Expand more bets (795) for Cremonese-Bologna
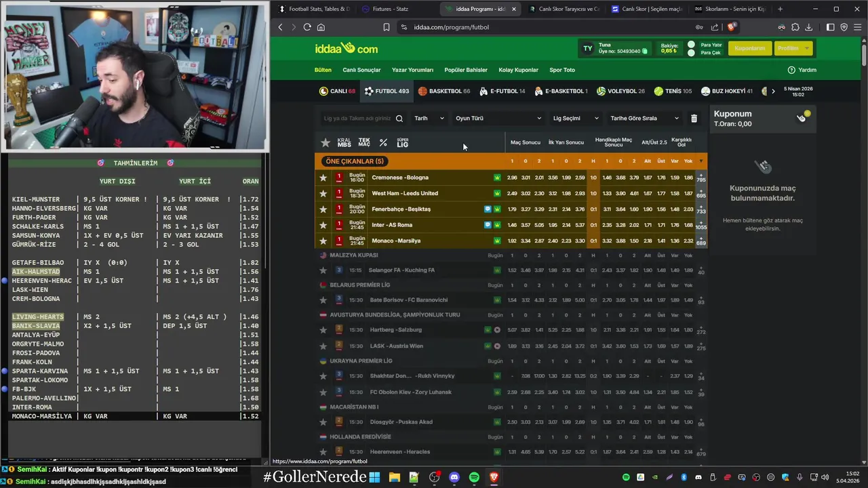This screenshot has height=488, width=868. click(701, 178)
